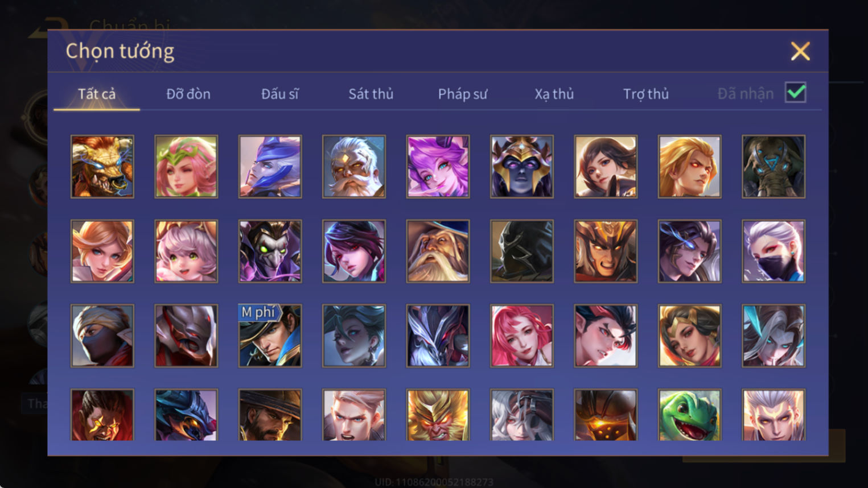Pick the elephant-masked dark hero

pyautogui.click(x=774, y=167)
